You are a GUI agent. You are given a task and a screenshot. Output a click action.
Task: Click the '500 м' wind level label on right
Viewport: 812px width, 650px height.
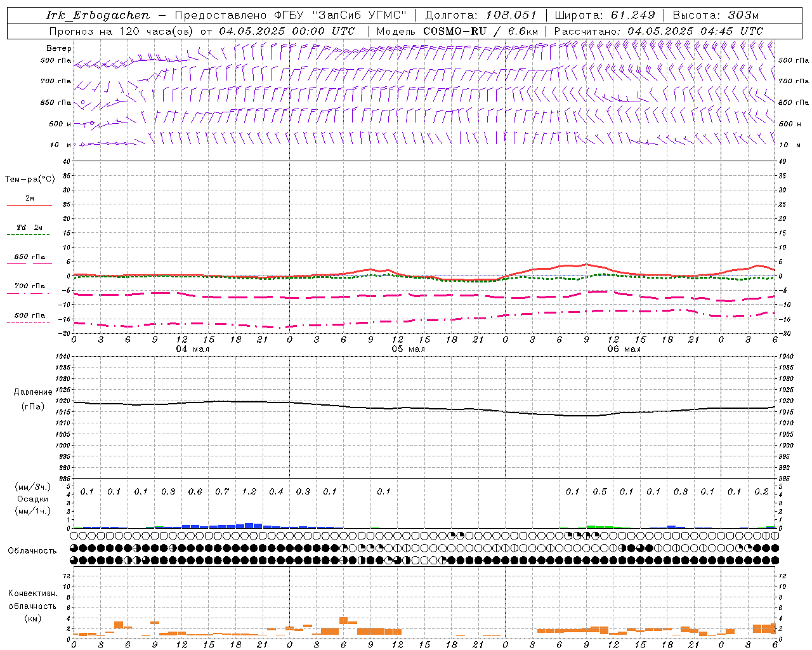[x=789, y=124]
